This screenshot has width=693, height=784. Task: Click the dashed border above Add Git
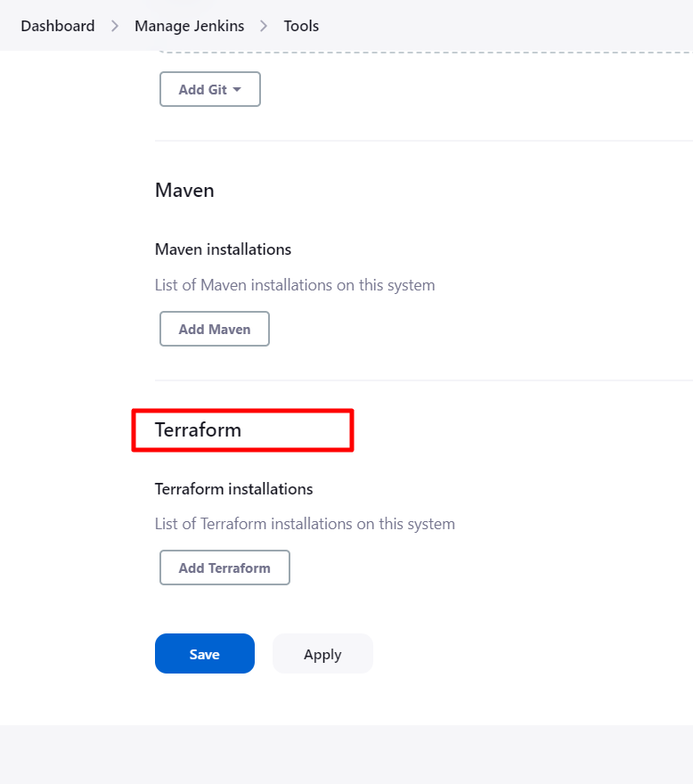(425, 52)
